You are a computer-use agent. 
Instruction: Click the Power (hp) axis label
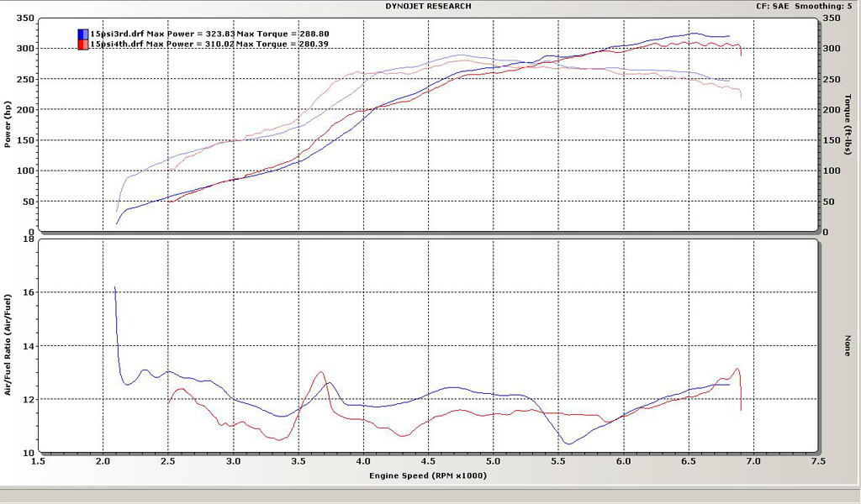point(8,124)
